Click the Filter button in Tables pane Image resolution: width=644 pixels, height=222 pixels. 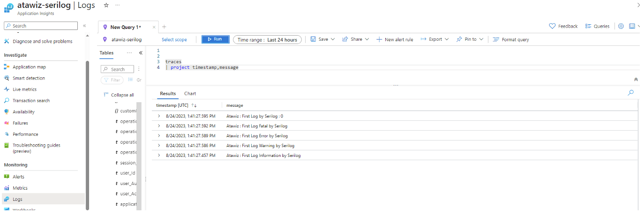(x=112, y=80)
